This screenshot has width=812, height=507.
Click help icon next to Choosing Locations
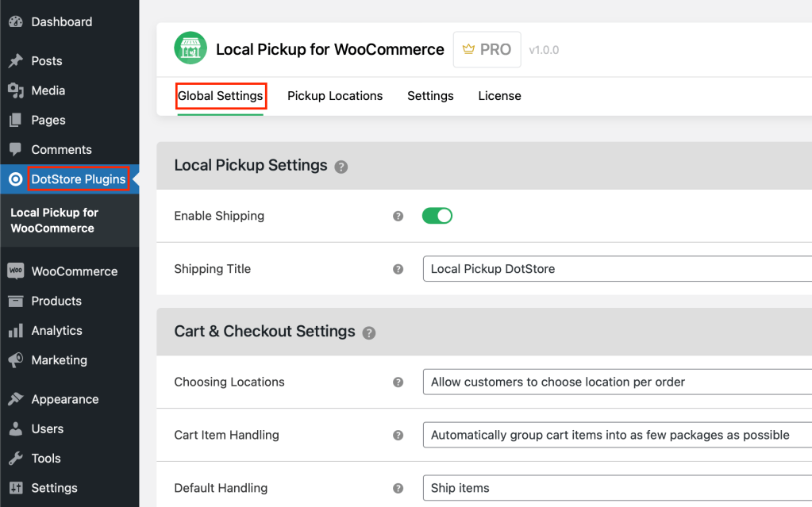[x=398, y=382]
